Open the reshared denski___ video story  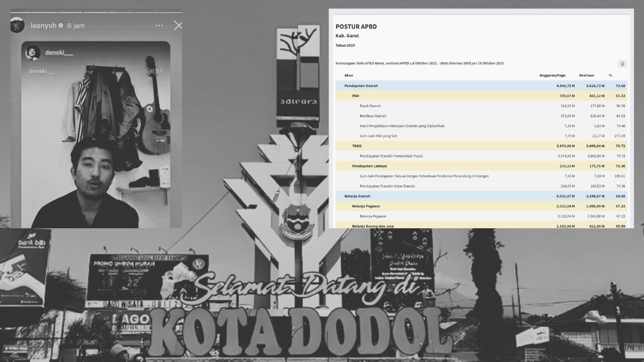click(96, 134)
